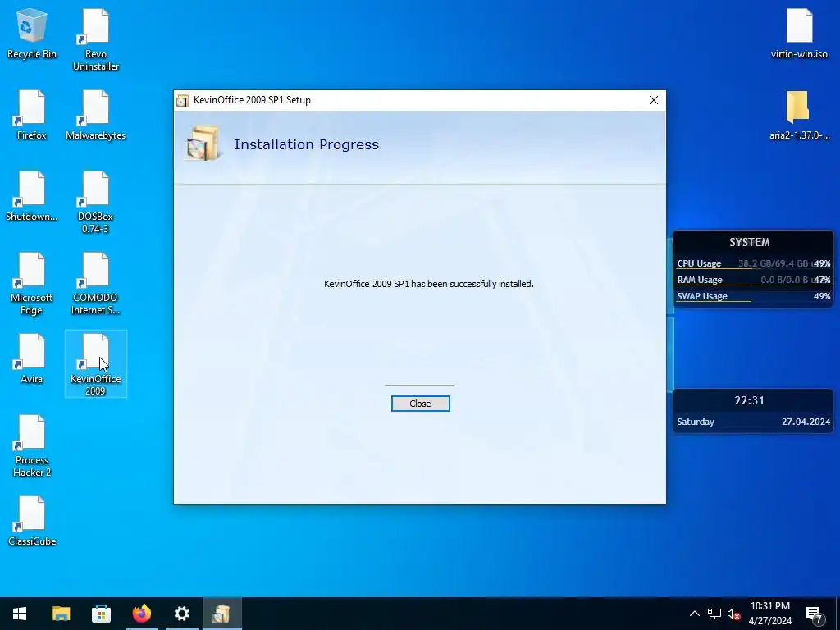Screen dimensions: 840x630
Task: Open the notification center icon
Action: [815, 614]
